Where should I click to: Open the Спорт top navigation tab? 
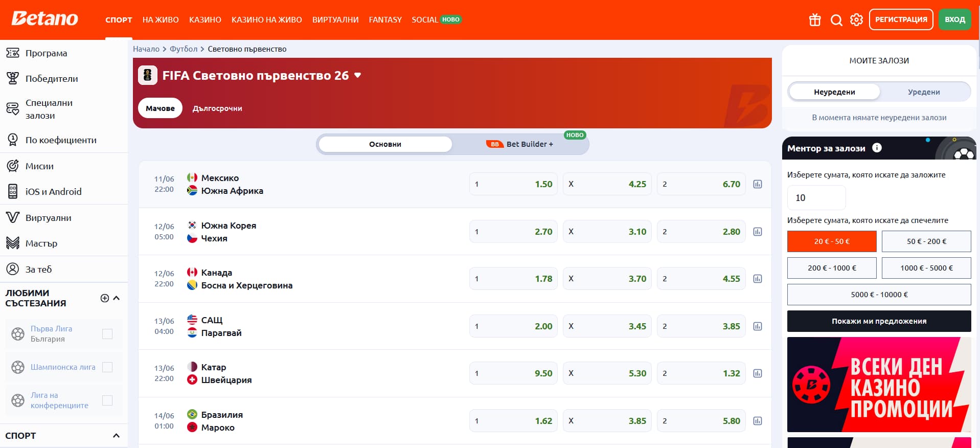(x=119, y=20)
